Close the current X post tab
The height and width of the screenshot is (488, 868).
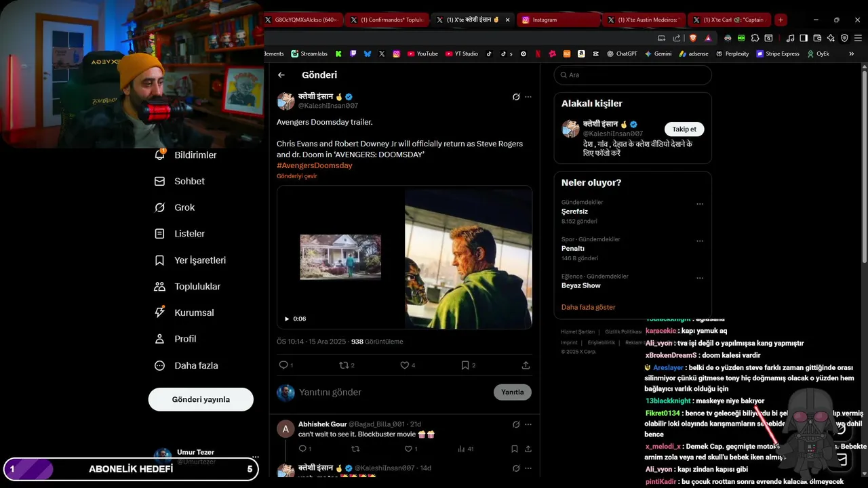[507, 20]
